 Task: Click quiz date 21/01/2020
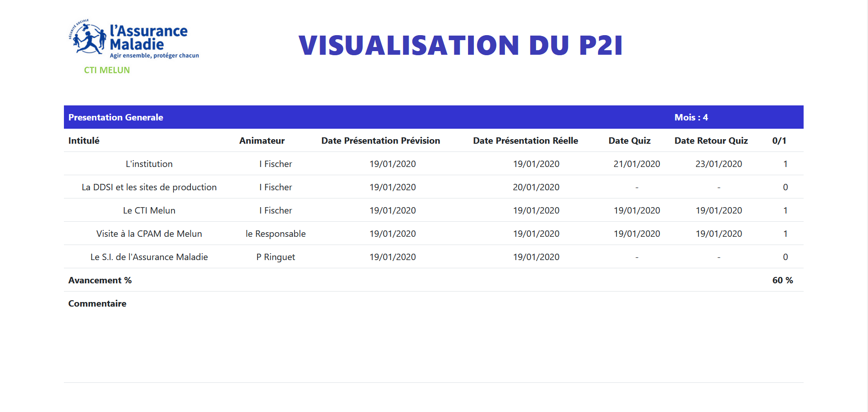(637, 164)
